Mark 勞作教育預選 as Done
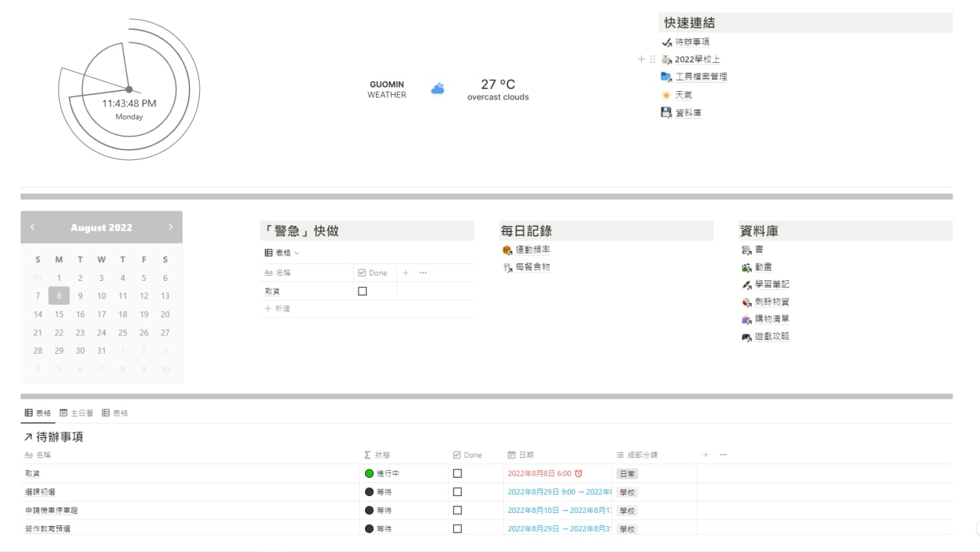The image size is (980, 552). click(x=458, y=528)
